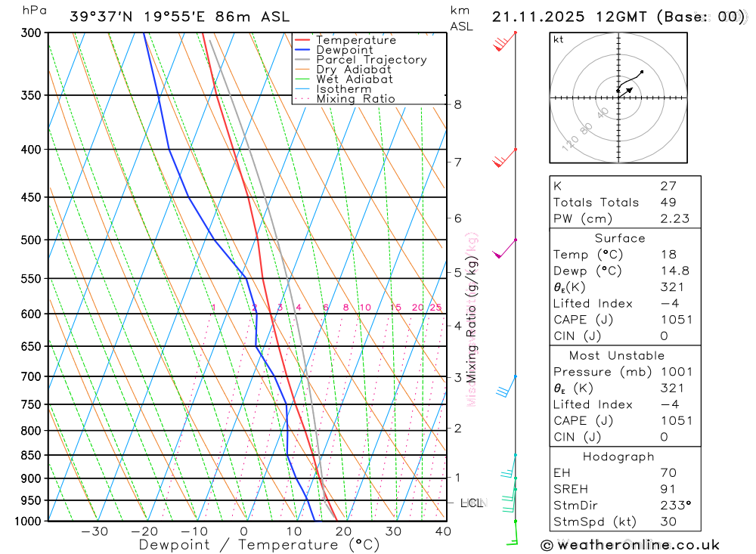Click the LCL level marker
Viewport: 756px width, 554px height.
click(472, 503)
